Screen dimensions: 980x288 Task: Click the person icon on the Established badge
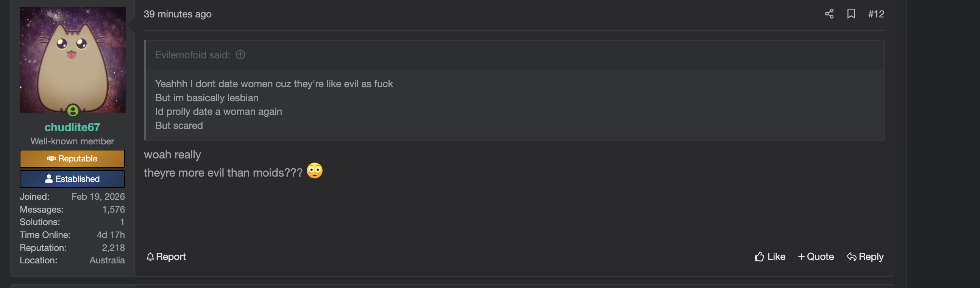tap(49, 178)
